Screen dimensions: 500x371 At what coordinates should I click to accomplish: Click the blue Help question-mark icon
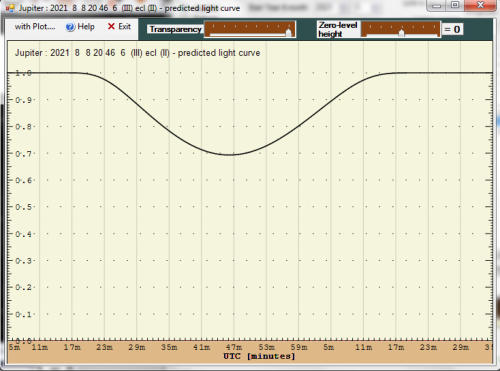(70, 27)
